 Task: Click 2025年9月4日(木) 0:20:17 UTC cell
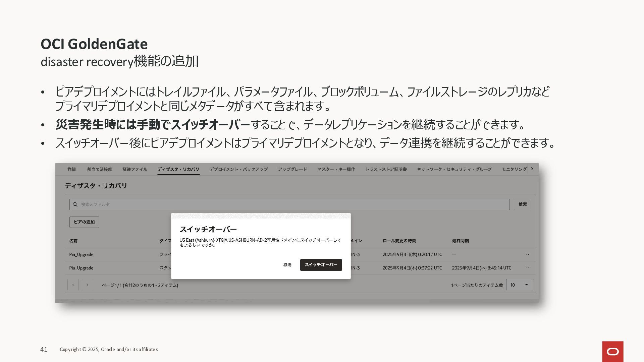[x=412, y=254]
